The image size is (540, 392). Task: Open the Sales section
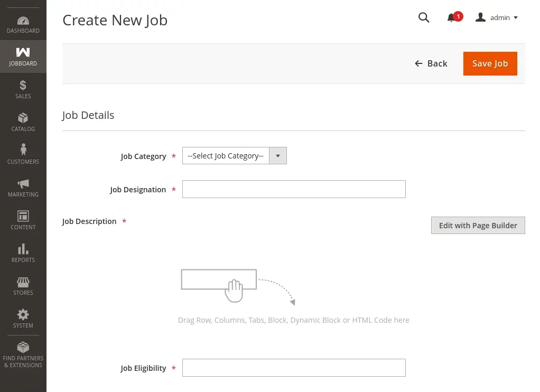[23, 89]
